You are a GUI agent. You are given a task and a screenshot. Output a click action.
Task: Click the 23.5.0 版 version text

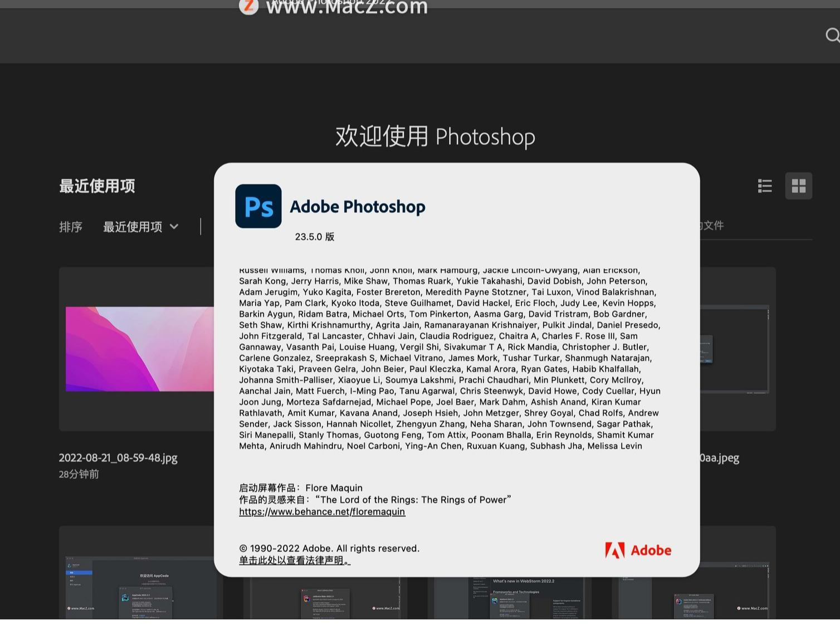pos(315,237)
